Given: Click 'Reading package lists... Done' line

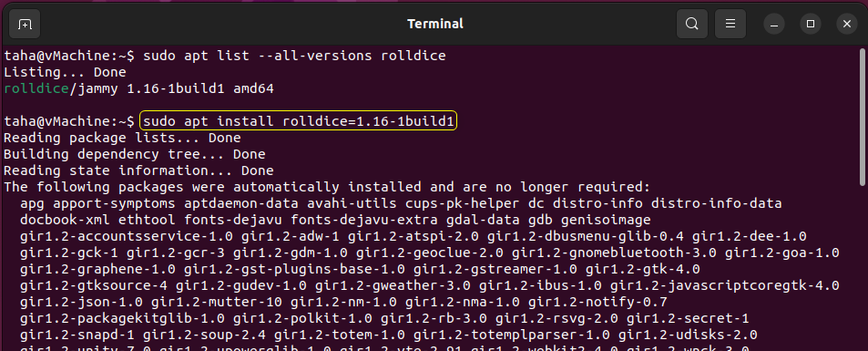Looking at the screenshot, I should click(122, 138).
